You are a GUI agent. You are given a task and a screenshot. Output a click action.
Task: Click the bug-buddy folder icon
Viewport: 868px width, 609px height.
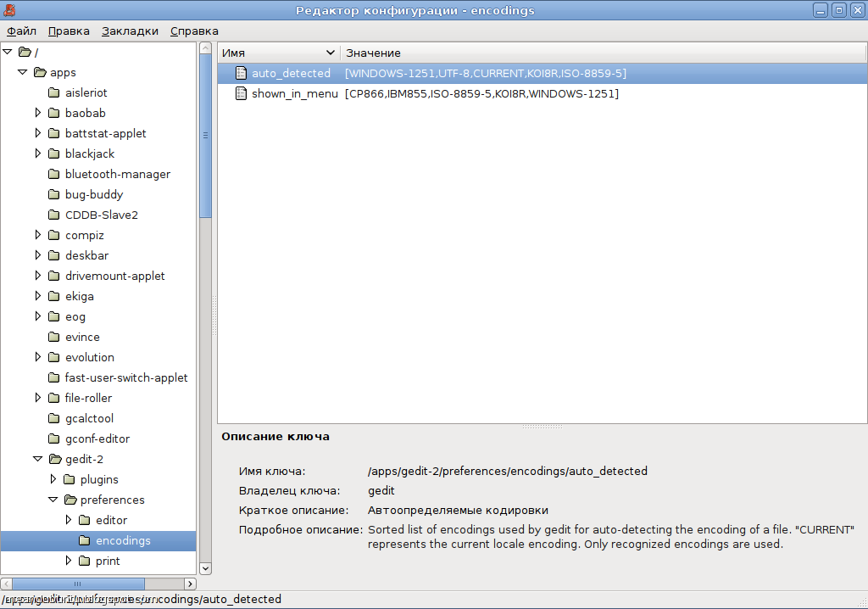pyautogui.click(x=53, y=194)
